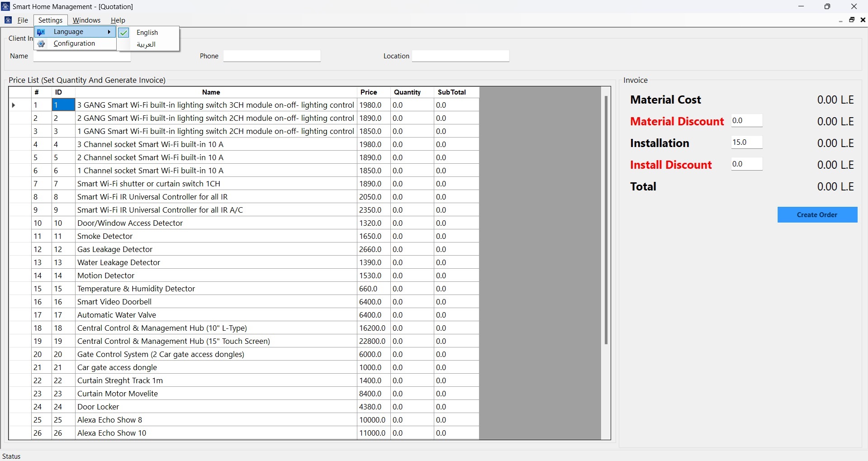
Task: Click the inner window restore icon
Action: pyautogui.click(x=852, y=20)
